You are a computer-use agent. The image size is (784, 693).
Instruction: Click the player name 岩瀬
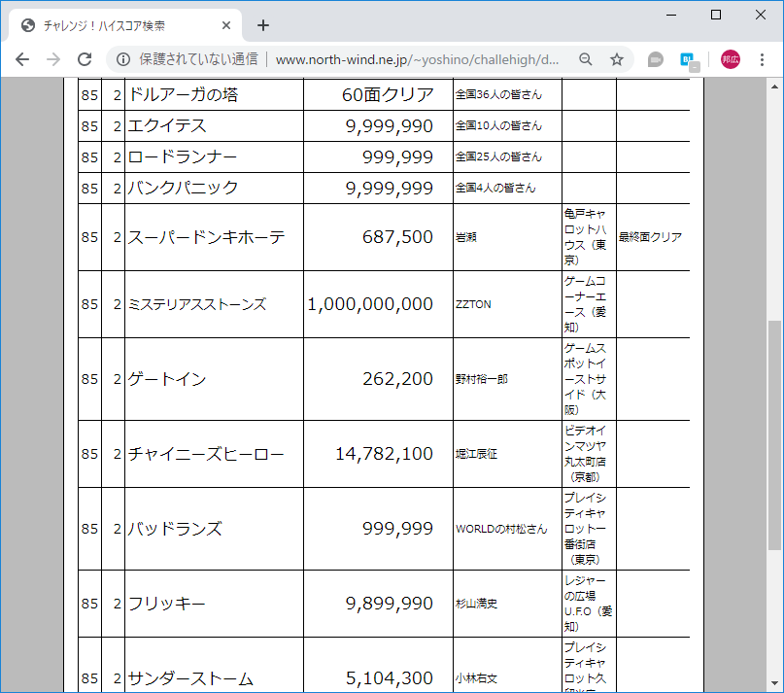[x=466, y=237]
